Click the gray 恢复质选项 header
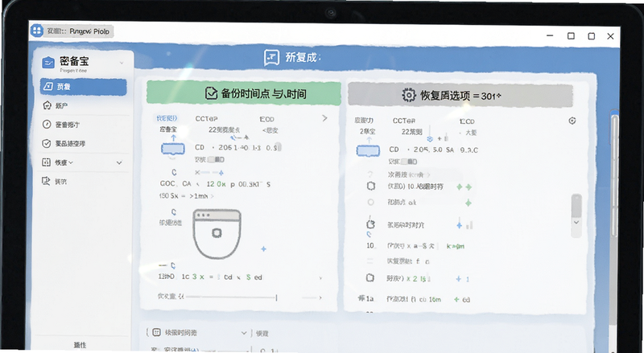 pos(460,95)
